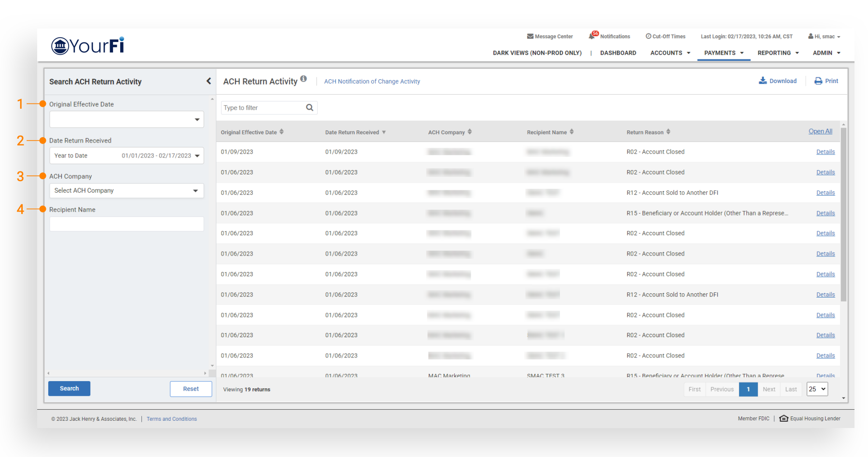Collapse the search panel with the chevron
This screenshot has width=868, height=457.
(209, 81)
